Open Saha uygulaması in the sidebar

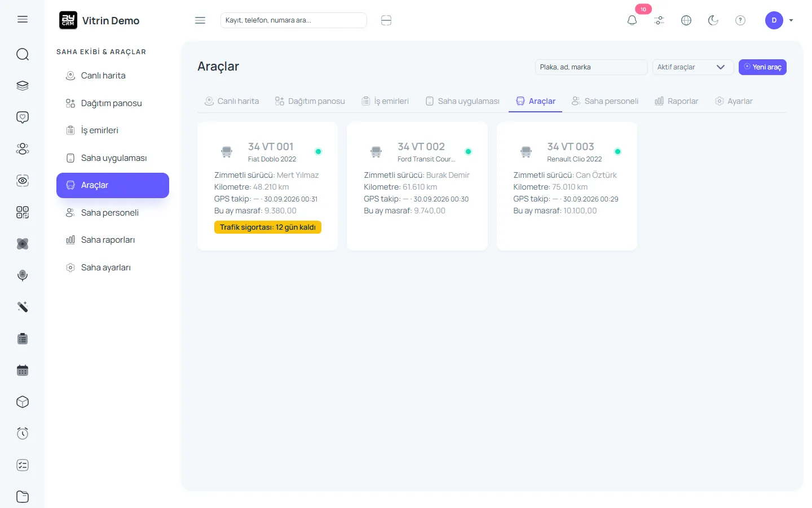coord(113,158)
